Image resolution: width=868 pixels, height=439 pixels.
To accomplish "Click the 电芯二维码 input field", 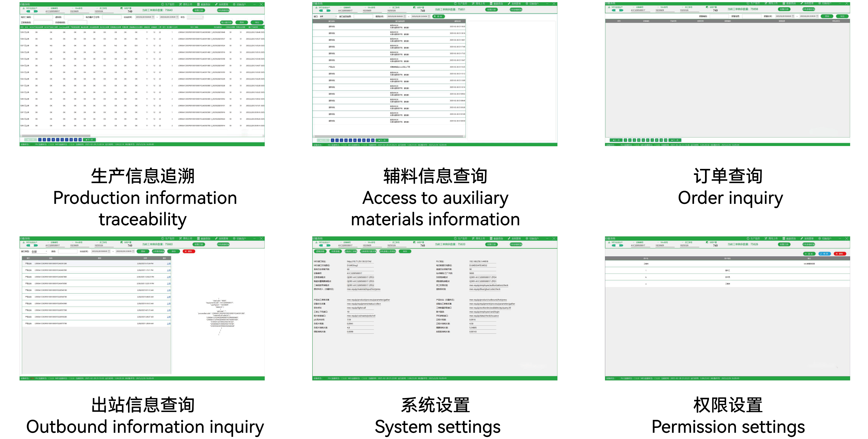I will [43, 17].
